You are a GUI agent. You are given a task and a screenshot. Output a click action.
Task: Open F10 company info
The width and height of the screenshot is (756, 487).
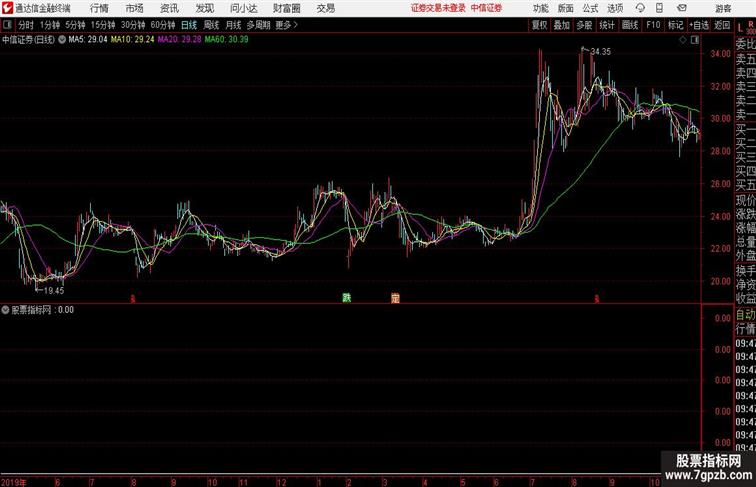pos(653,25)
